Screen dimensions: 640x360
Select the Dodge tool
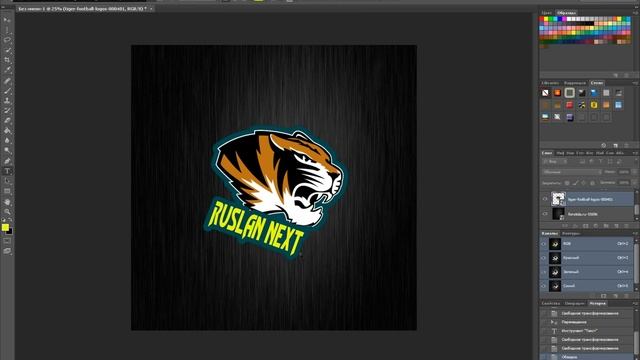[7, 151]
